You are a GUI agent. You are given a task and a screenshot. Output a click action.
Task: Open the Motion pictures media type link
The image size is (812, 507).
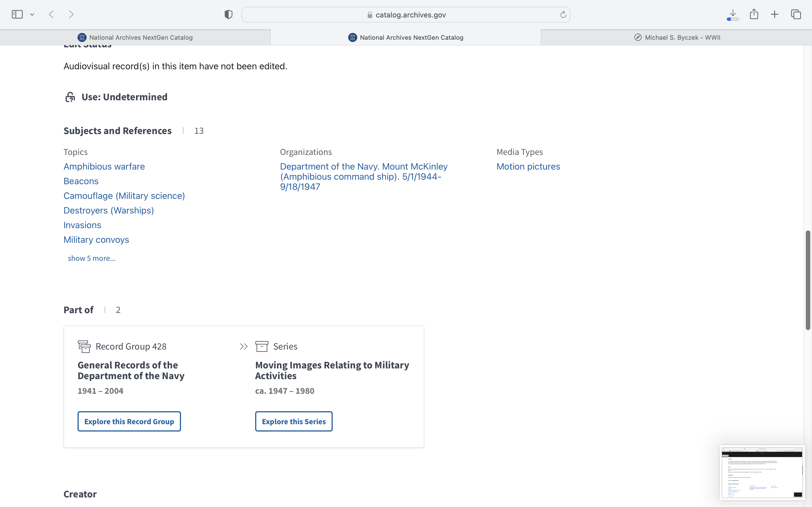[528, 166]
